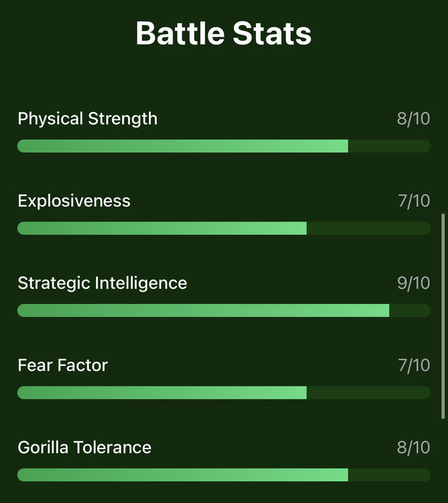Click the Physical Strength 8/10 score
The width and height of the screenshot is (448, 503).
414,119
